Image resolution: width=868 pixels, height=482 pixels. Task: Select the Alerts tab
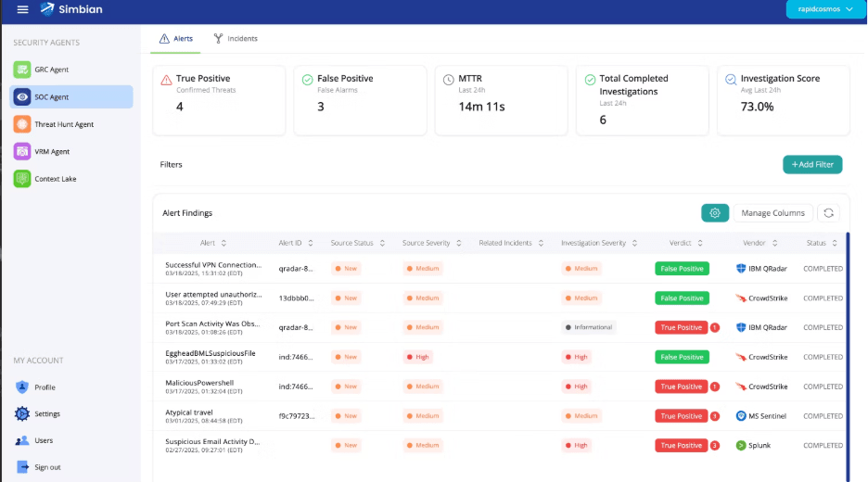[x=176, y=39]
